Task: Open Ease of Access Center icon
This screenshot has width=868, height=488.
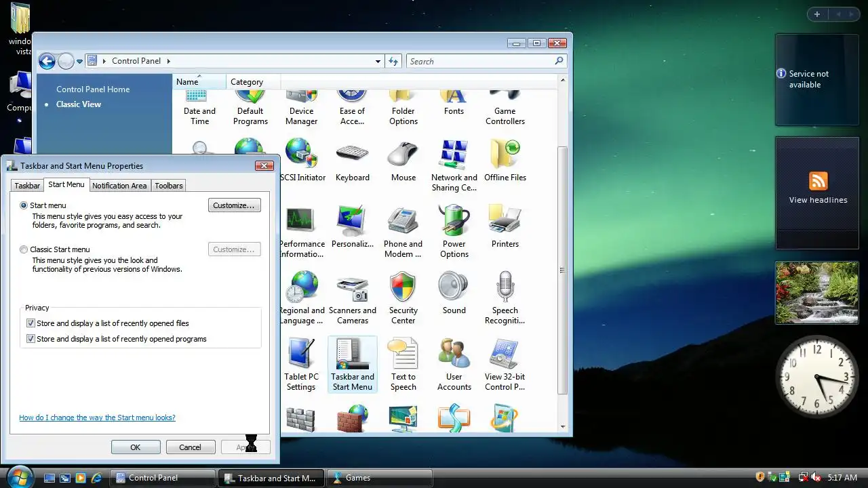Action: coord(352,108)
